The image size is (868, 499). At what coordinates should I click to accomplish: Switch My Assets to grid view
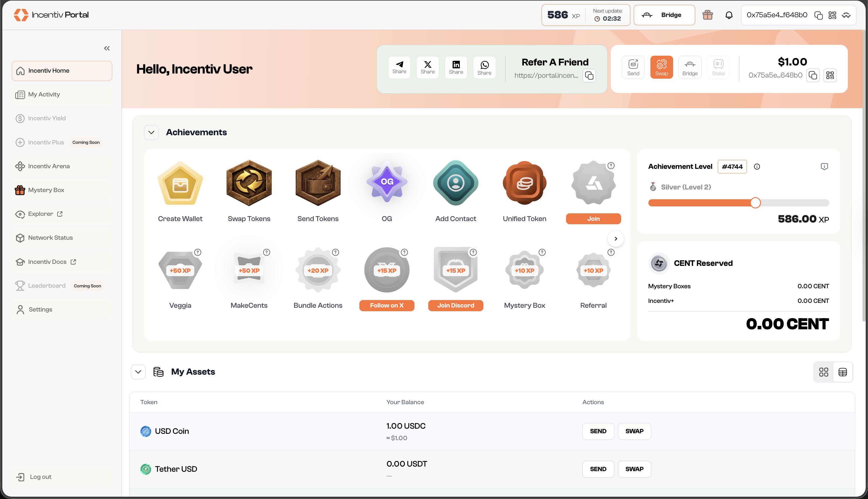point(824,372)
